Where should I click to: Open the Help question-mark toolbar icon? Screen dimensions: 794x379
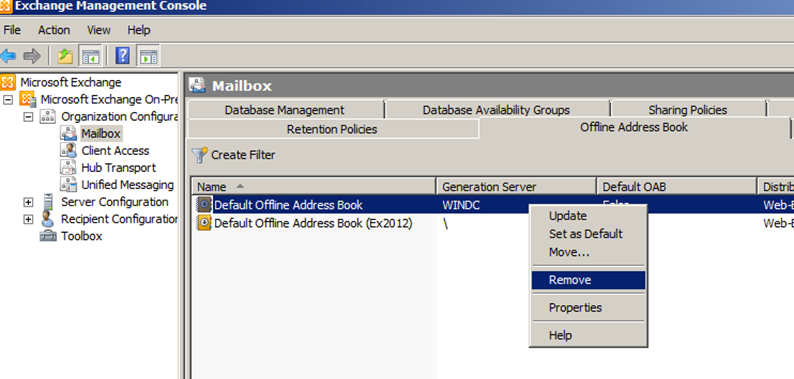pyautogui.click(x=123, y=56)
